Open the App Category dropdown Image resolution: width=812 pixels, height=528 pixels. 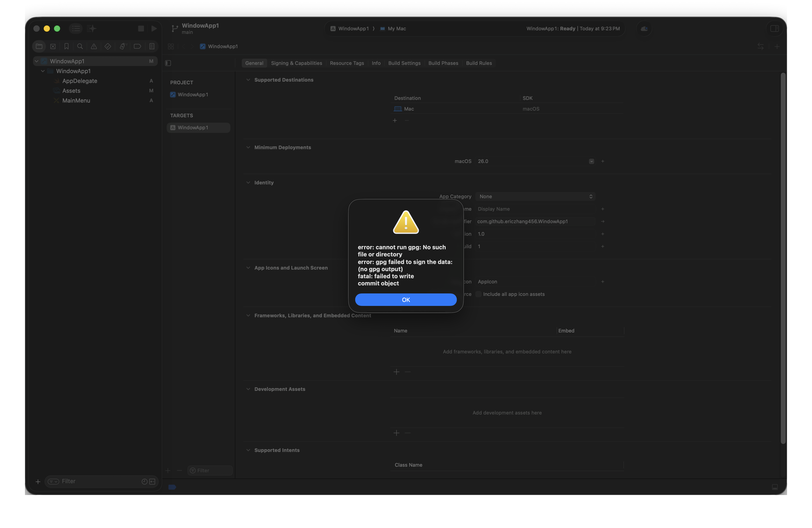[535, 197]
